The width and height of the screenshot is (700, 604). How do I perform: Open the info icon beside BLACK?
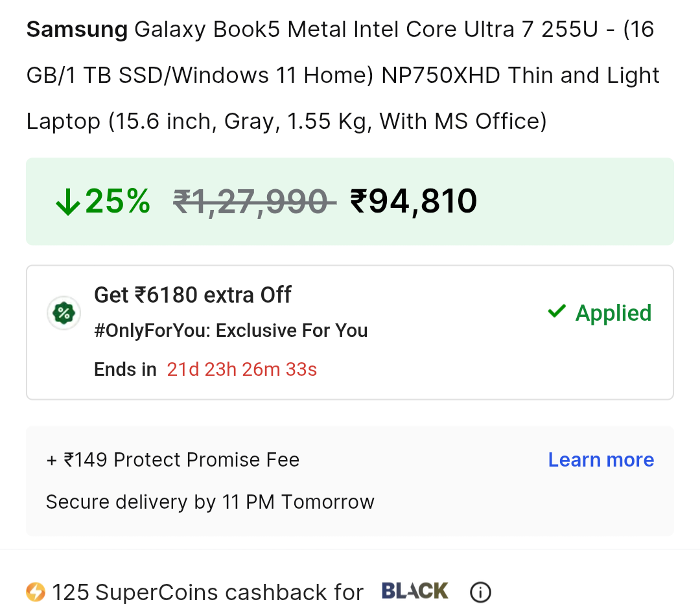click(480, 592)
